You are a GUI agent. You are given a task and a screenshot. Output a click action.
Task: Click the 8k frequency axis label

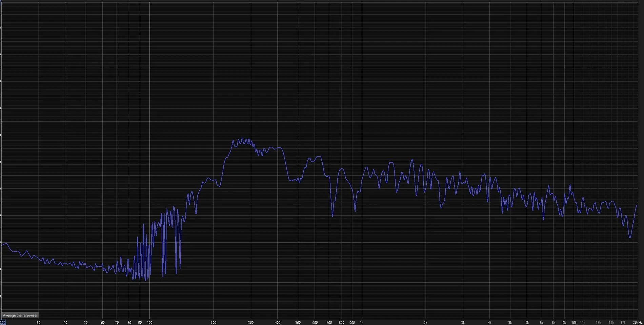tap(554, 323)
